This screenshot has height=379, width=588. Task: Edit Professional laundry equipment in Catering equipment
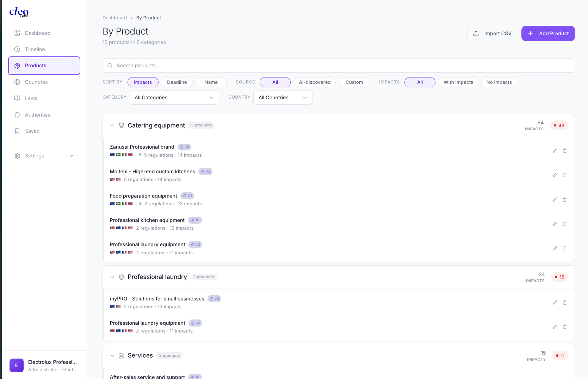click(555, 248)
